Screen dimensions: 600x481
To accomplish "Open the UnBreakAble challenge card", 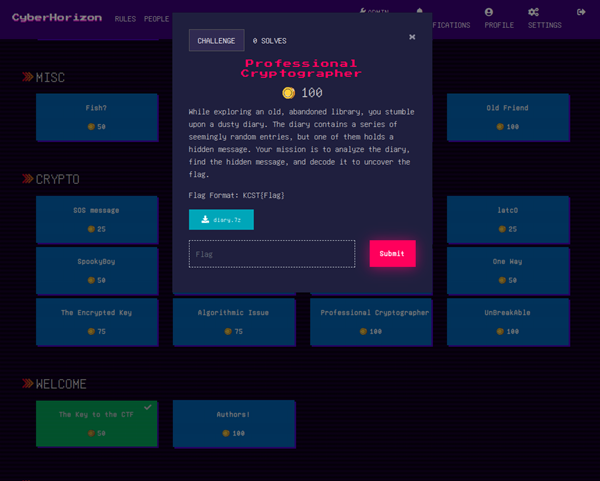I will point(508,321).
